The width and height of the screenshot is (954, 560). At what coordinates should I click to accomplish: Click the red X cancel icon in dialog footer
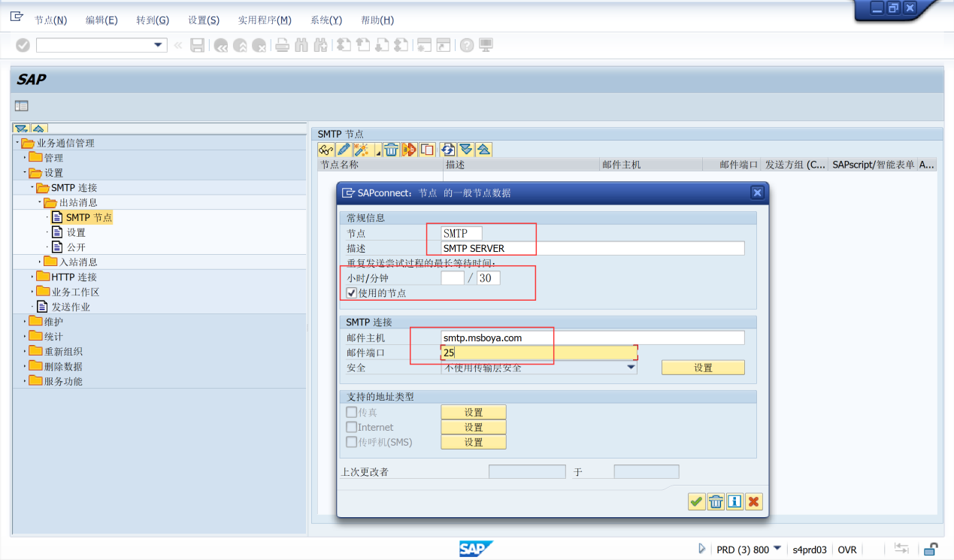point(753,501)
